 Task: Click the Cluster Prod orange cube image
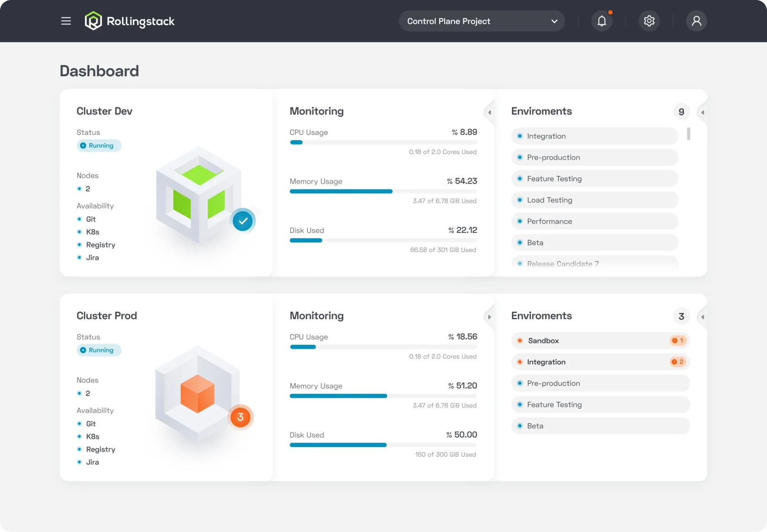(x=198, y=393)
